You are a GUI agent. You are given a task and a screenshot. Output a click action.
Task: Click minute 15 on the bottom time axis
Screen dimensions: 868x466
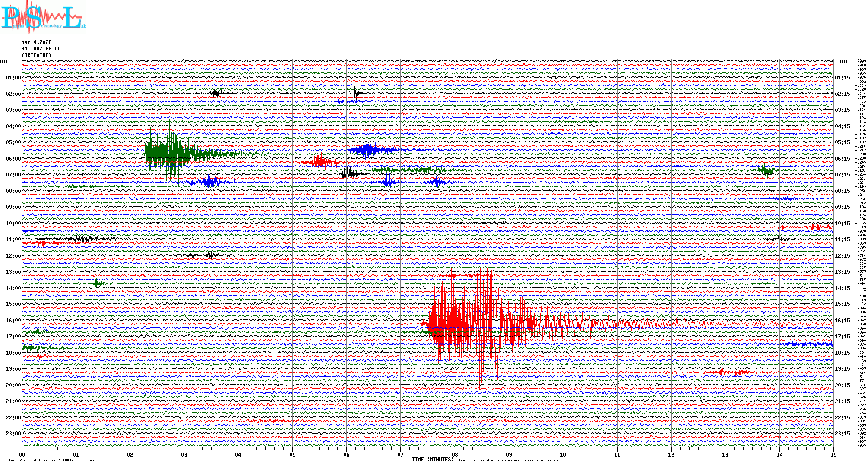(833, 455)
